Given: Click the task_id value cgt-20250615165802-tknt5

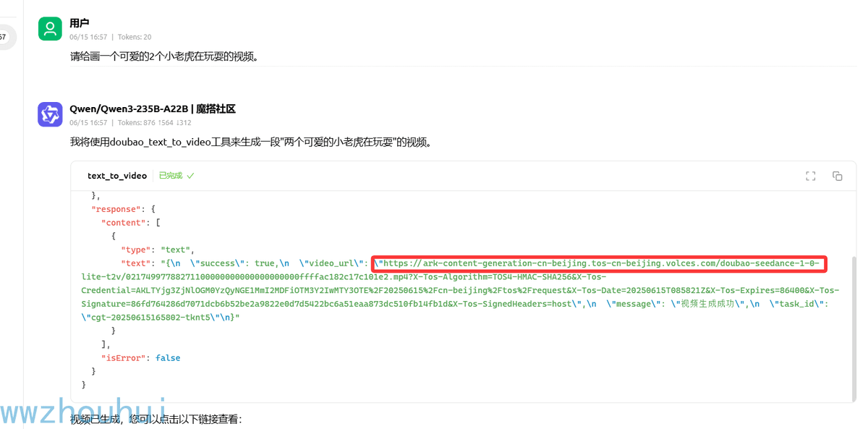Looking at the screenshot, I should tap(153, 318).
